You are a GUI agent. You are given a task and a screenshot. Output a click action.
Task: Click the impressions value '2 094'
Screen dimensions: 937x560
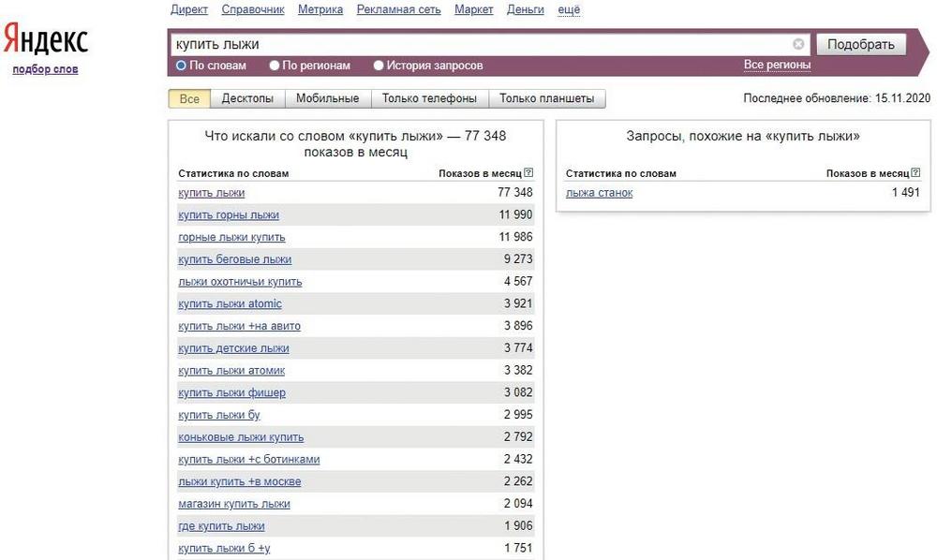point(518,503)
